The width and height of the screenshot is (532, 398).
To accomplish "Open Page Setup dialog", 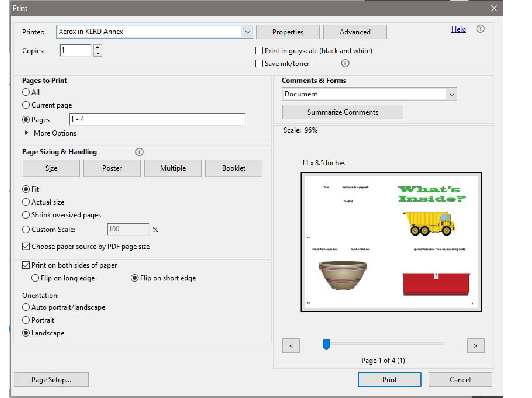I will pyautogui.click(x=51, y=380).
